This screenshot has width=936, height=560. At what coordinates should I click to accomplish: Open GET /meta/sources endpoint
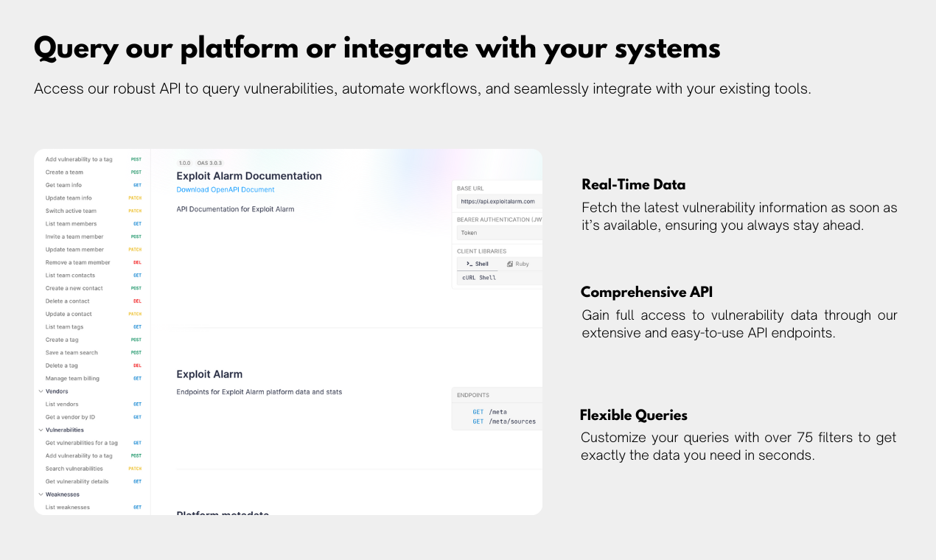504,421
